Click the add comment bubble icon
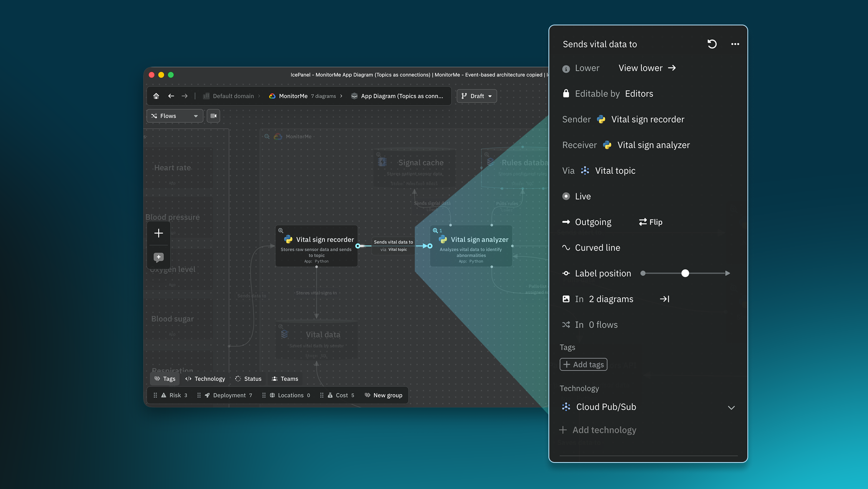868x489 pixels. pos(159,257)
